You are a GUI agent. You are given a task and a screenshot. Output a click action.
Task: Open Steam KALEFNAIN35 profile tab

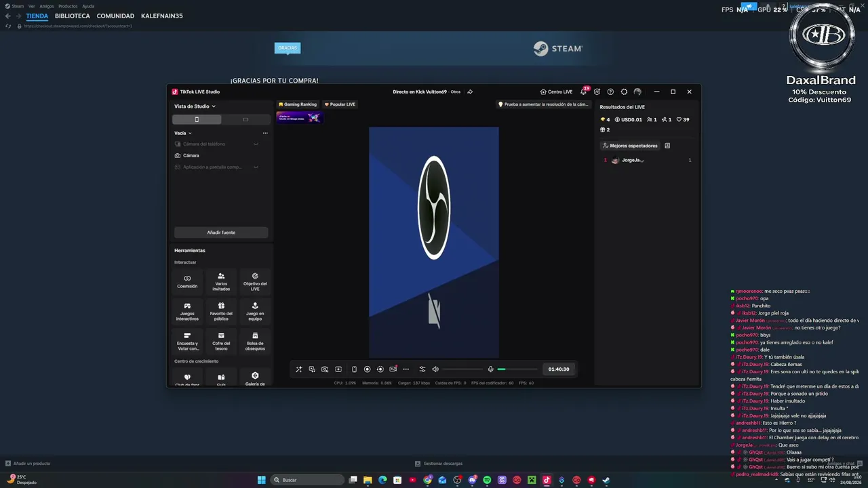coord(162,16)
